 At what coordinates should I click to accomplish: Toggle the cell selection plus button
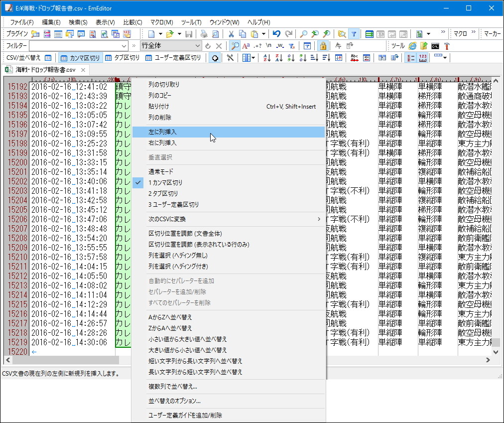pyautogui.click(x=215, y=58)
